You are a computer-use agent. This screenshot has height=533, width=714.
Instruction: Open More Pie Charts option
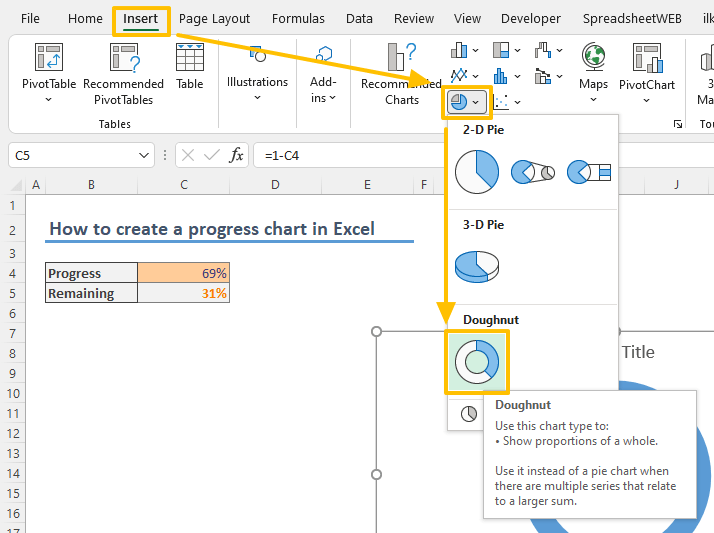pyautogui.click(x=469, y=414)
